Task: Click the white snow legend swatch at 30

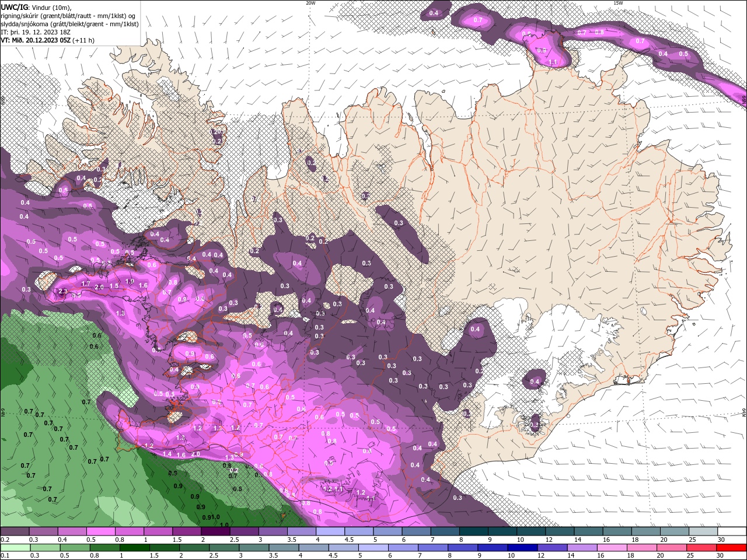Action: [x=732, y=532]
